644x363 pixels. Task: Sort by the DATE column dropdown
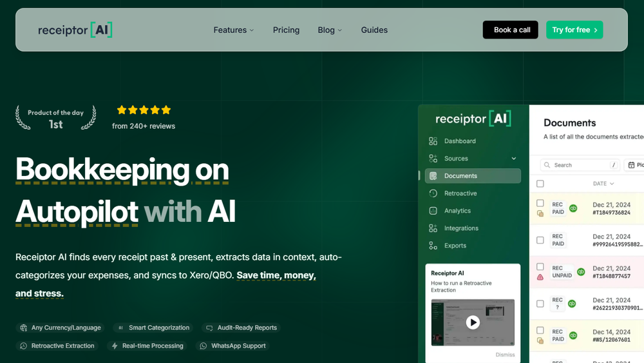coord(603,184)
